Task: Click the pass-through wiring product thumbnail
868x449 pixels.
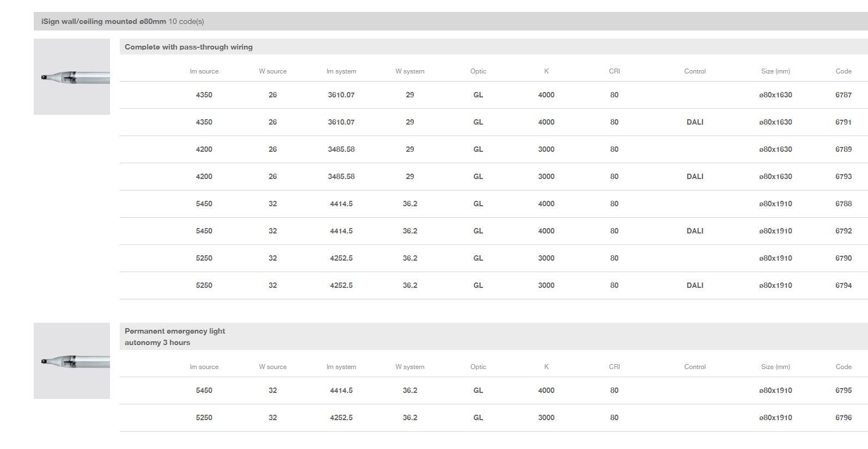Action: 72,77
